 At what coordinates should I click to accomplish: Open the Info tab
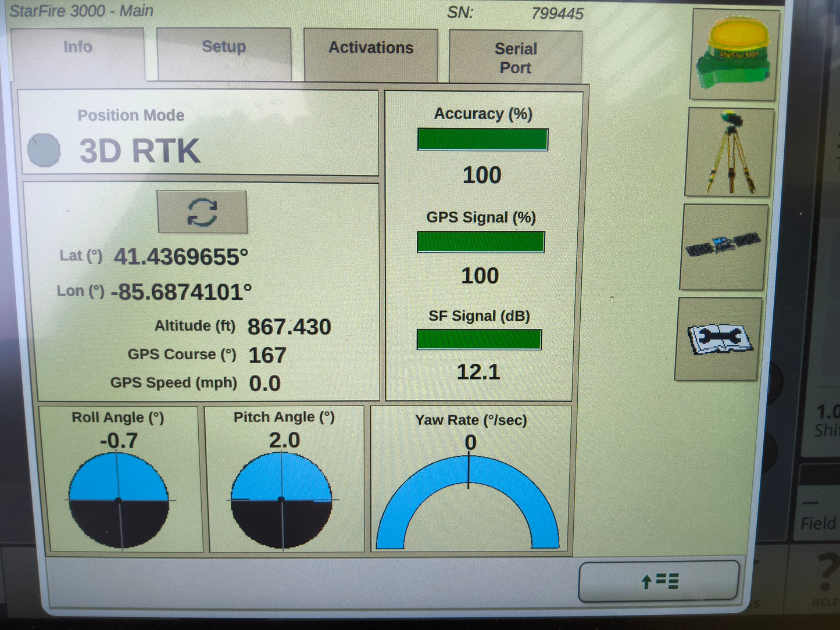tap(78, 53)
